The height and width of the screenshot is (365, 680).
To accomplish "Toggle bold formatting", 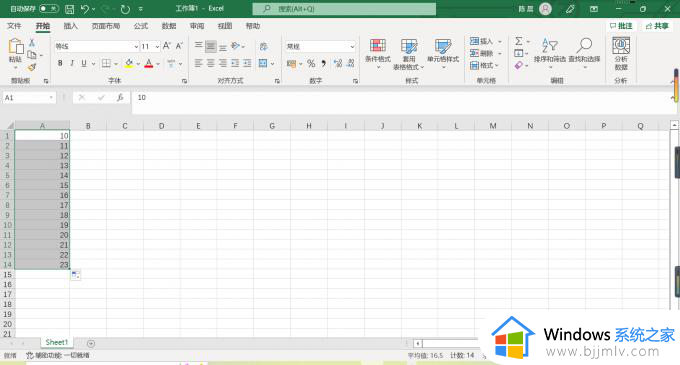I will 60,63.
